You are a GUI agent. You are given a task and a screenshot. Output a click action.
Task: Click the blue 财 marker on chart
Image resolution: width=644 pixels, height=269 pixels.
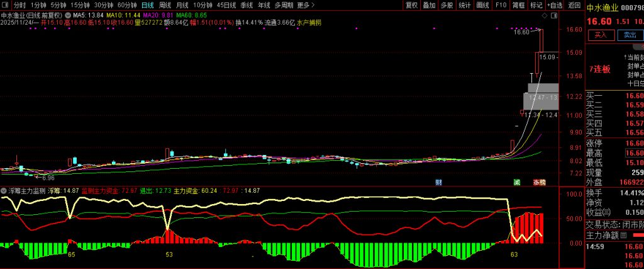(438, 182)
